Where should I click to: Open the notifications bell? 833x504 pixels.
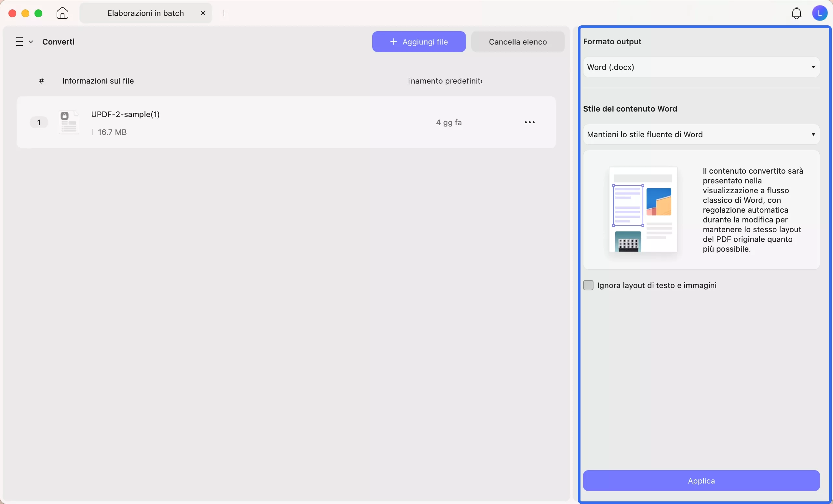[x=797, y=13]
